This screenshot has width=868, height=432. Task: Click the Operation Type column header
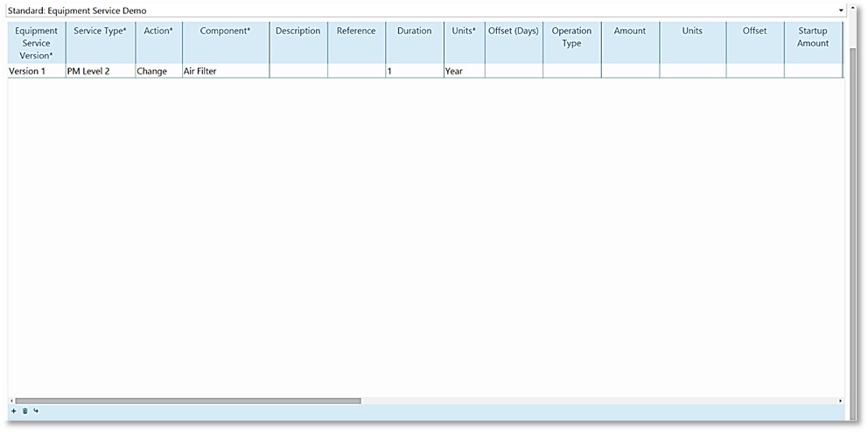(572, 43)
